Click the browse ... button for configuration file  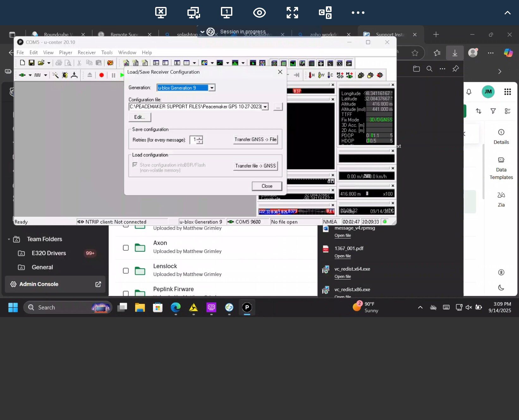click(x=278, y=107)
